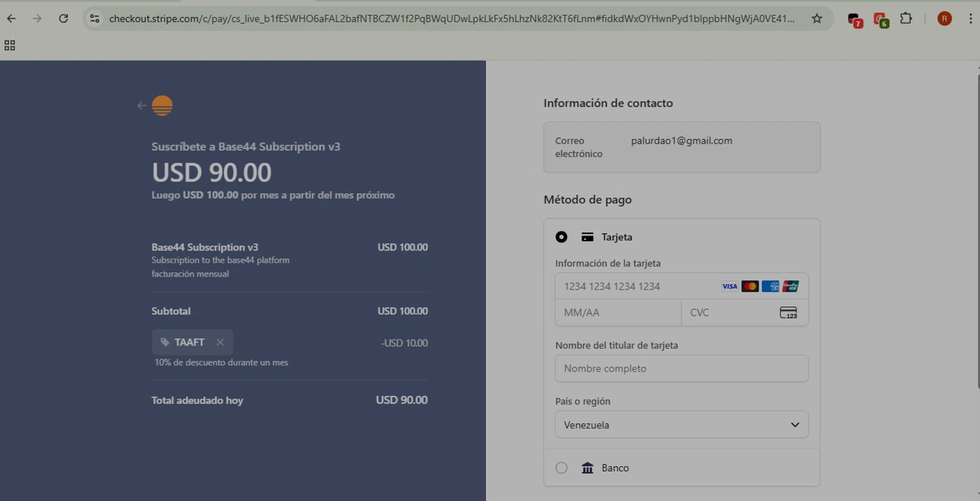This screenshot has width=980, height=501.
Task: Click the email palurdao1@gmail.com
Action: [681, 140]
